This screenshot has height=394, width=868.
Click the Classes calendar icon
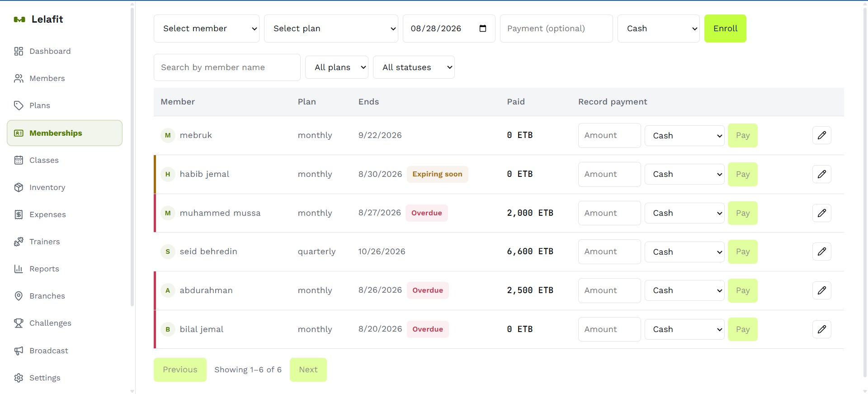click(x=19, y=160)
